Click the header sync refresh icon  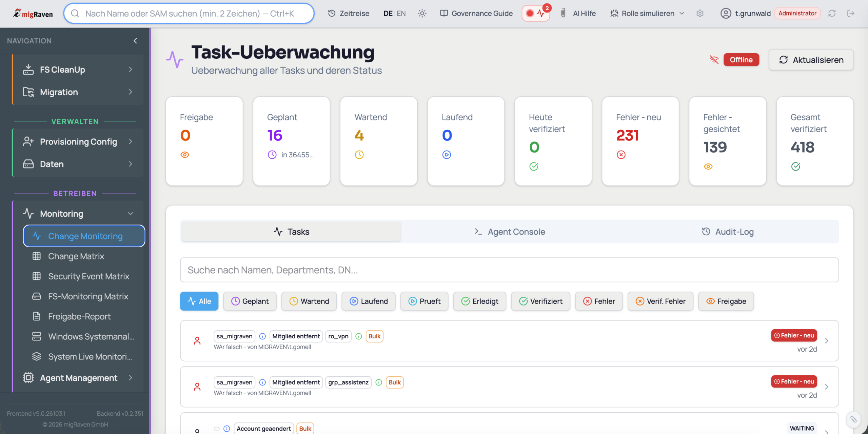pyautogui.click(x=832, y=14)
